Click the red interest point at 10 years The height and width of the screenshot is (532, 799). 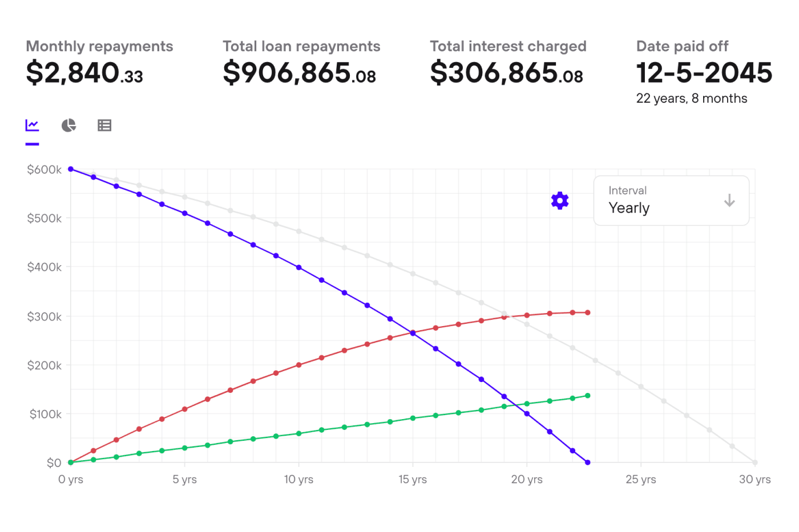click(298, 365)
